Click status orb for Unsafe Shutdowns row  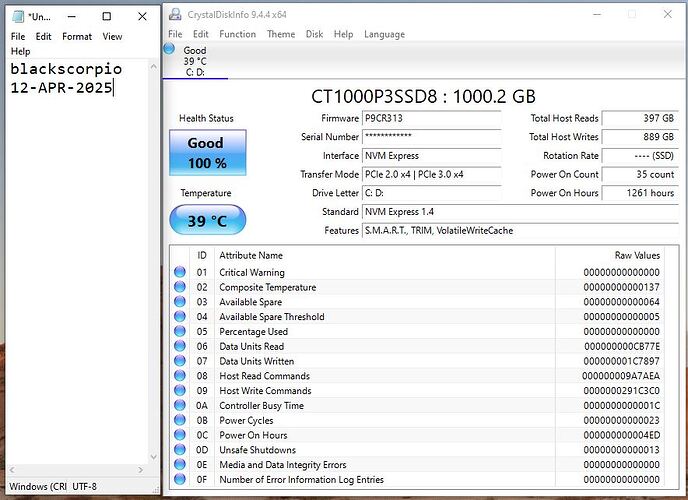(180, 450)
